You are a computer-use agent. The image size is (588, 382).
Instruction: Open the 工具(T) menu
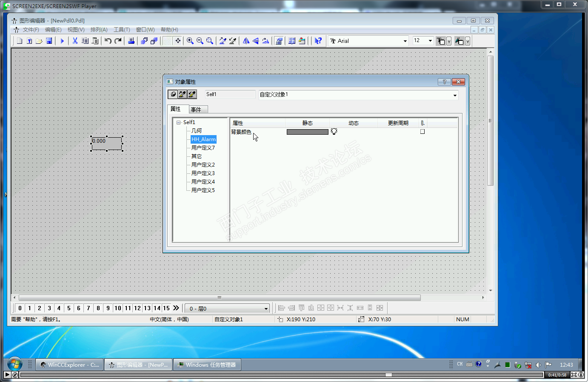point(122,30)
